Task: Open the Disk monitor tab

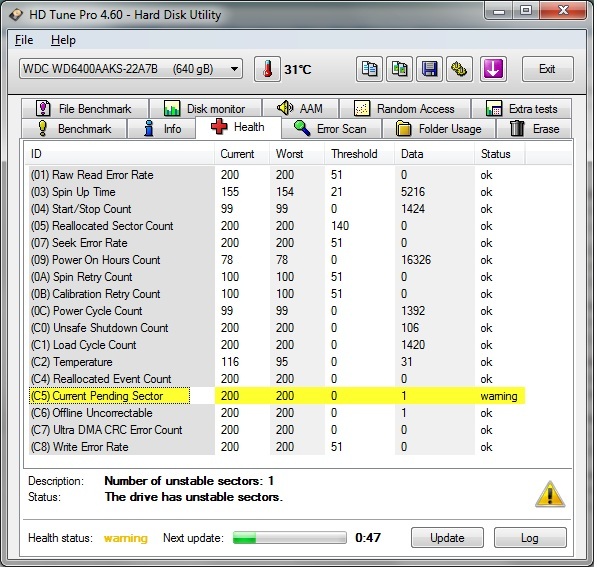Action: tap(206, 109)
